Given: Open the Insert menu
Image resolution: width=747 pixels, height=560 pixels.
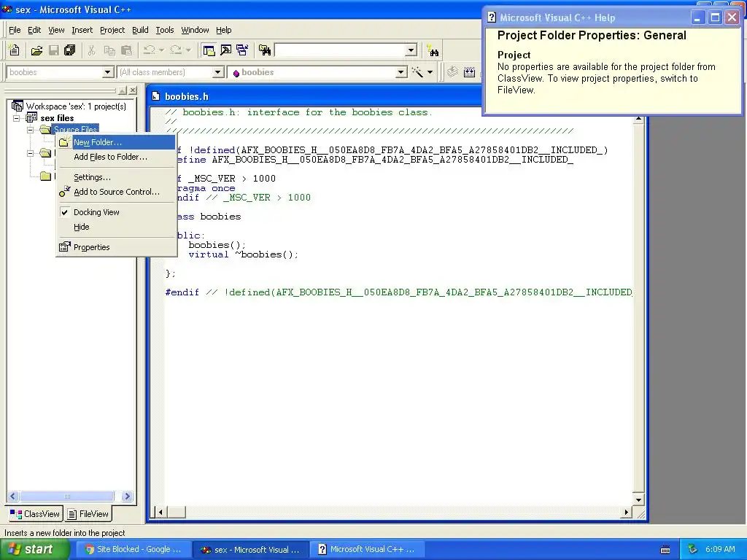Looking at the screenshot, I should pos(82,30).
